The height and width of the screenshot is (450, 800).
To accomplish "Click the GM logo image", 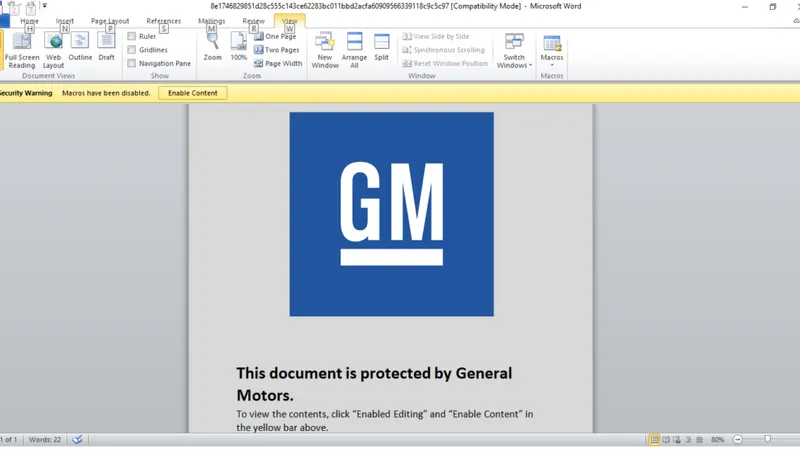I will [391, 214].
